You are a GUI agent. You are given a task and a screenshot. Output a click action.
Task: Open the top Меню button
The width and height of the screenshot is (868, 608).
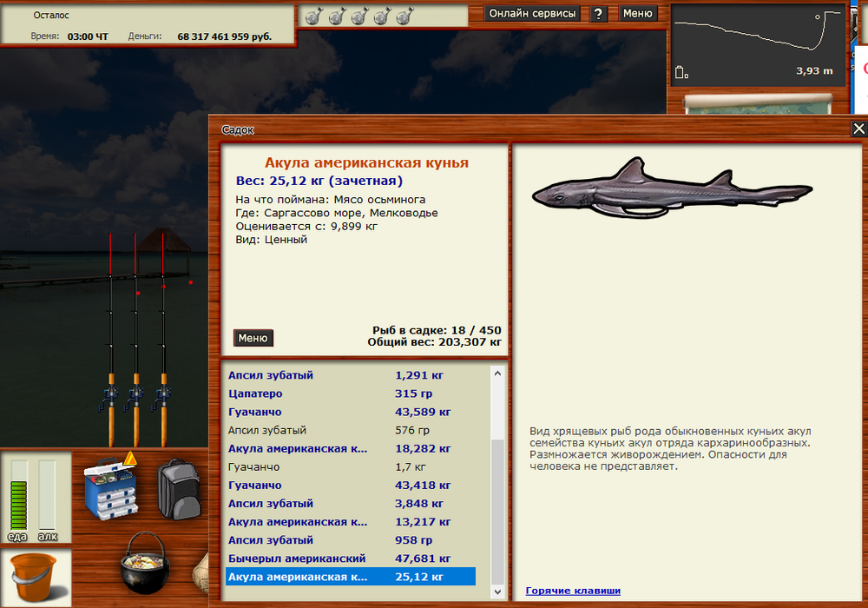[637, 14]
